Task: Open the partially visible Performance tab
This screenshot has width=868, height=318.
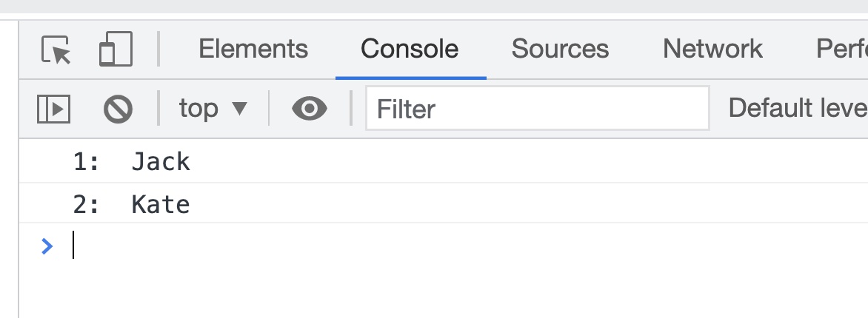Action: tap(842, 49)
